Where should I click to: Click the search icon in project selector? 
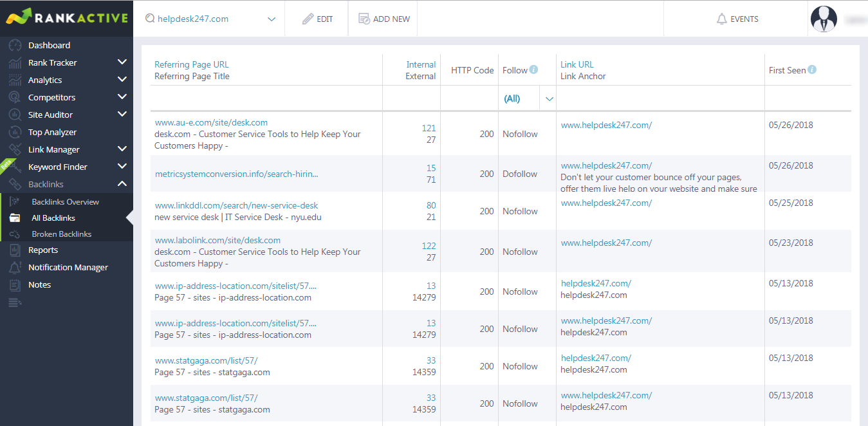point(151,19)
